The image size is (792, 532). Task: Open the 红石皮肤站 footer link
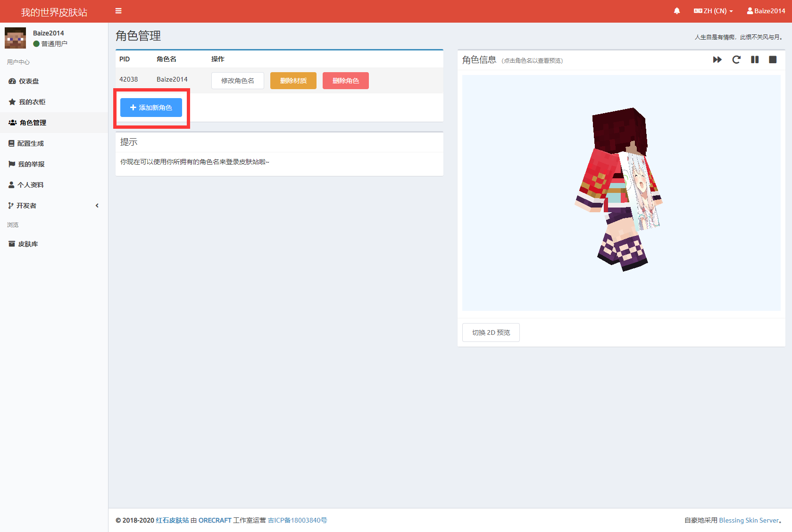coord(172,520)
